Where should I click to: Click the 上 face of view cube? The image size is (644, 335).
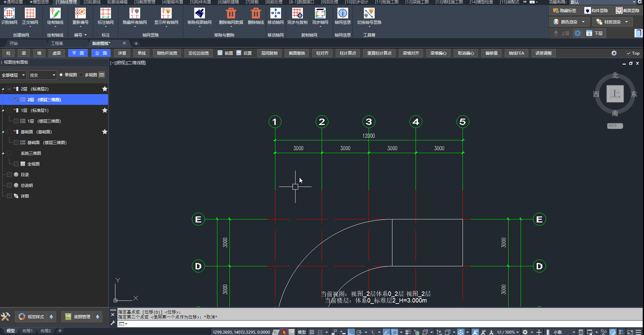coord(615,94)
